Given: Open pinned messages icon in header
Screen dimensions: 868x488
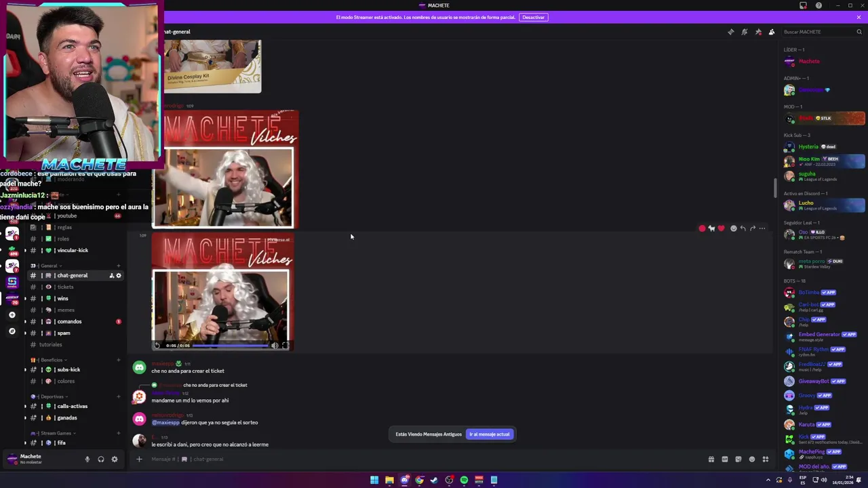Looking at the screenshot, I should point(758,32).
